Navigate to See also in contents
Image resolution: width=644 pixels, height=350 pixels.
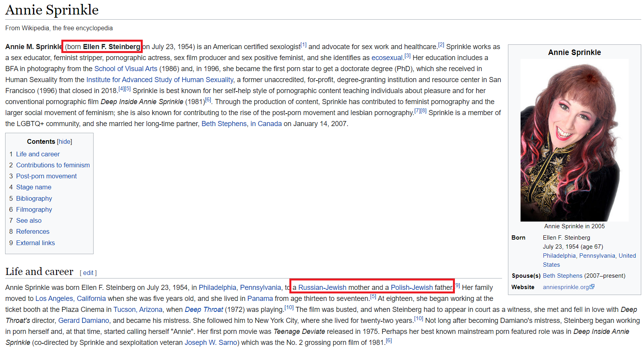[x=29, y=220]
